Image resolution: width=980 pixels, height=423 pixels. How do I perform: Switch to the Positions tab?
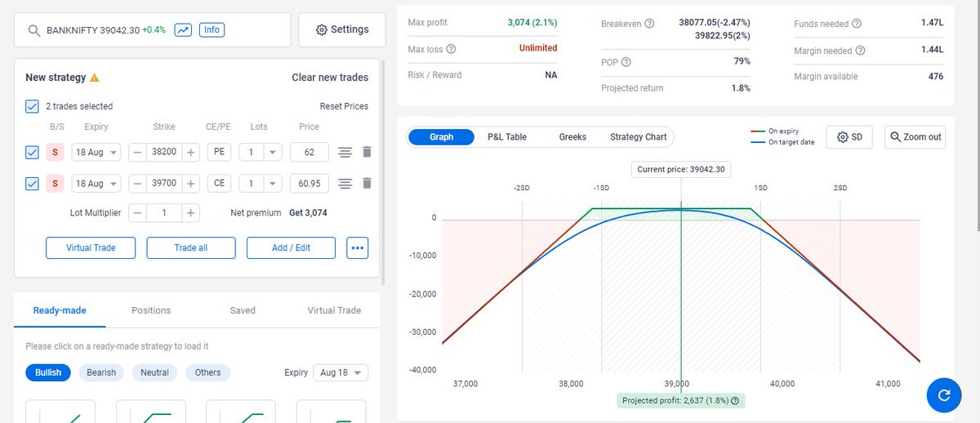(151, 310)
